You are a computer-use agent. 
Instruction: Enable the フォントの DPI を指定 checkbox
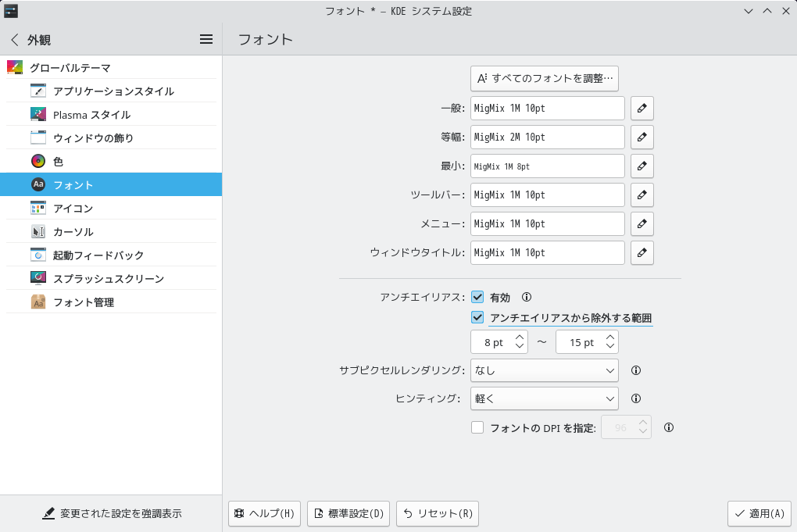pyautogui.click(x=478, y=427)
